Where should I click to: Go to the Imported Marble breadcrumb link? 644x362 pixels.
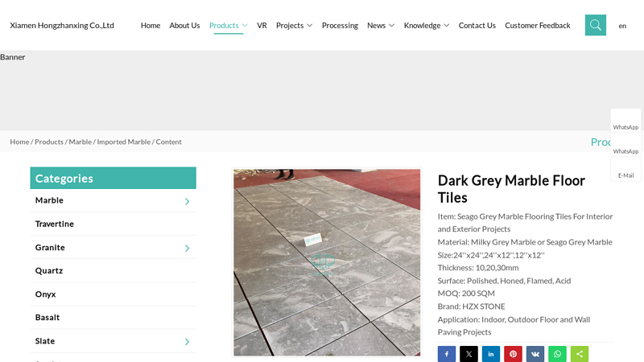124,142
